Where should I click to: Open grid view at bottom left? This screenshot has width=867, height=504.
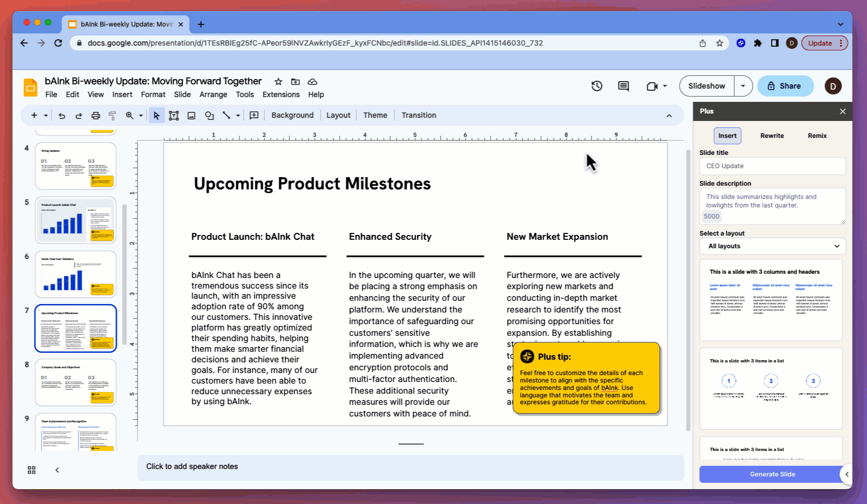[31, 470]
